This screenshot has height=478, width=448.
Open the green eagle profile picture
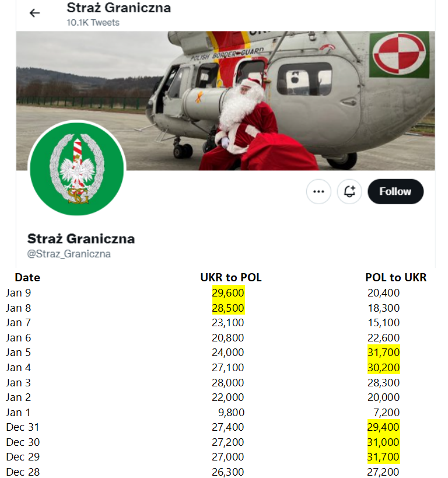pyautogui.click(x=77, y=168)
